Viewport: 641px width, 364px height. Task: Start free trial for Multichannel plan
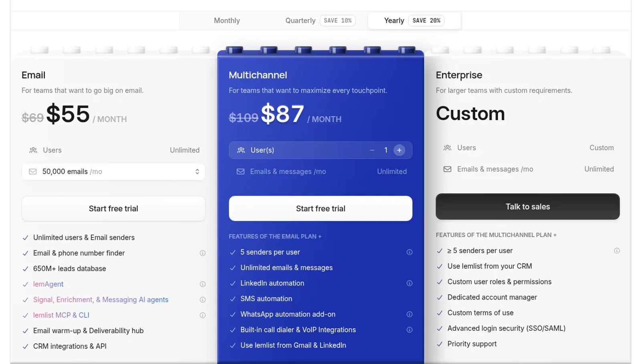click(x=320, y=209)
